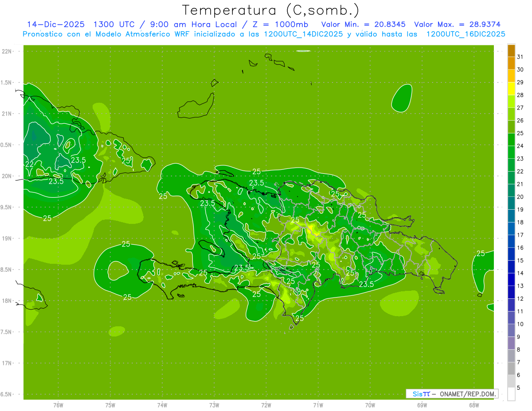
Task: Click the '68W' longitude axis label
Action: [474, 405]
